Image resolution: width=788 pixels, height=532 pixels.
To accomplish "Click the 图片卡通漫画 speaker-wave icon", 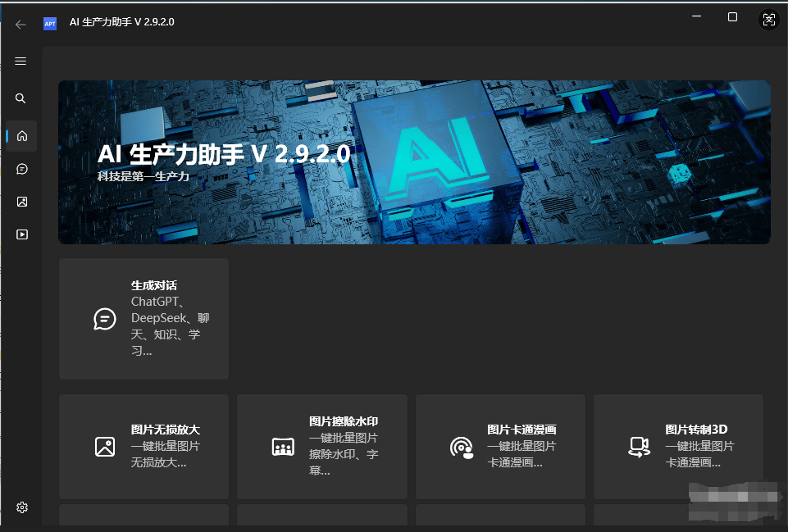I will click(x=461, y=448).
